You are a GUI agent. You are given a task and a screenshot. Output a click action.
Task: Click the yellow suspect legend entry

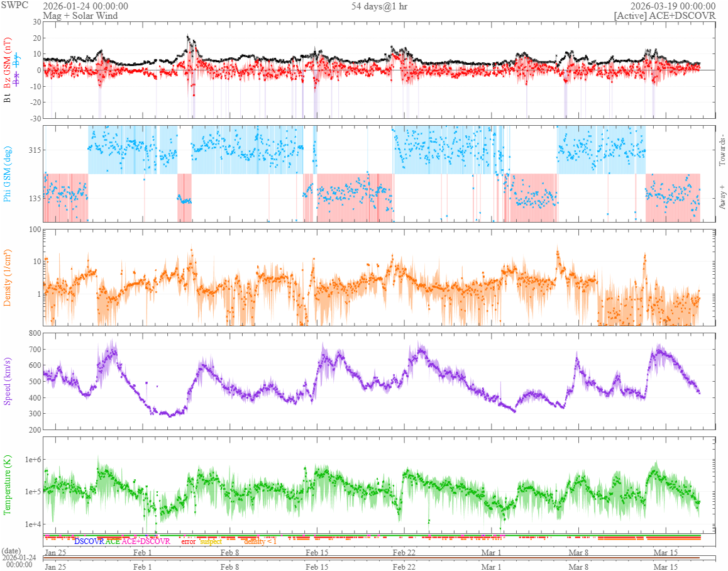pos(211,541)
